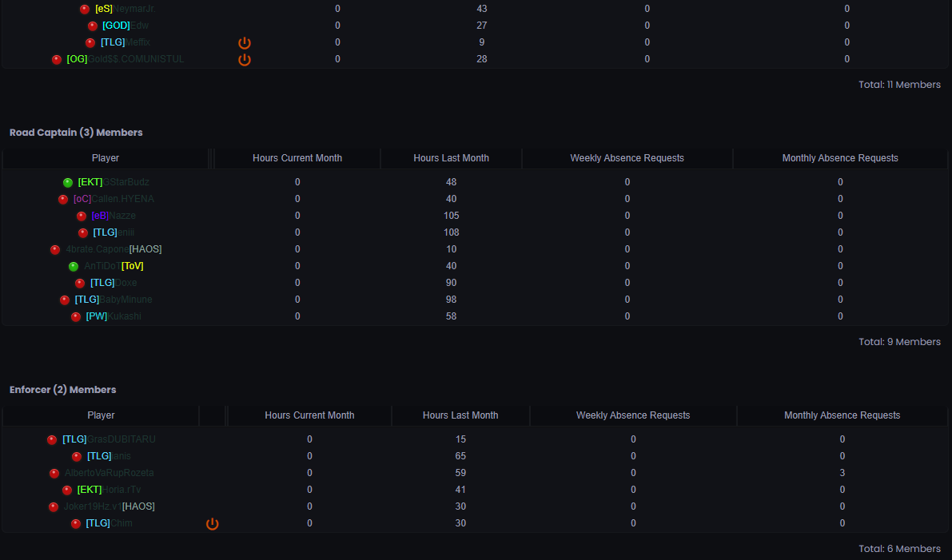
Task: Open the GrasDUBITARU player link
Action: pyautogui.click(x=109, y=439)
